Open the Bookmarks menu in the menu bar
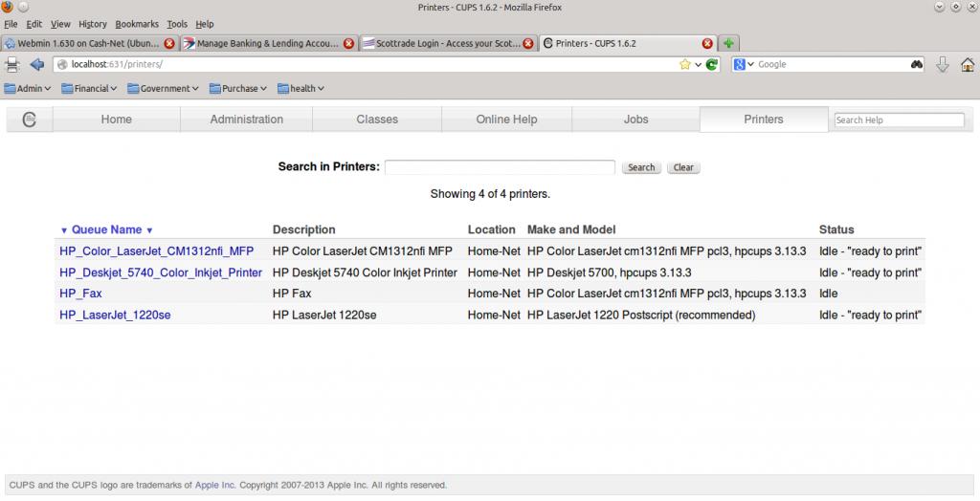This screenshot has width=980, height=501. (137, 24)
